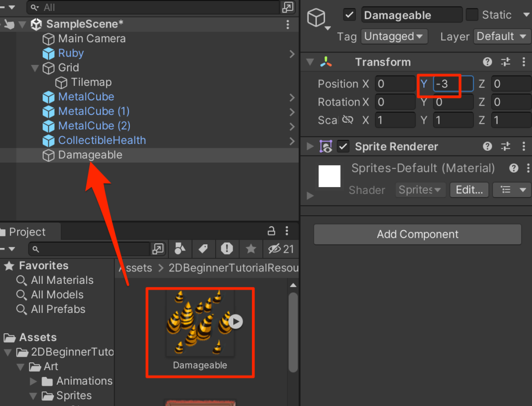This screenshot has width=532, height=406.
Task: Click the Damageable name field in Inspector
Action: tap(411, 15)
